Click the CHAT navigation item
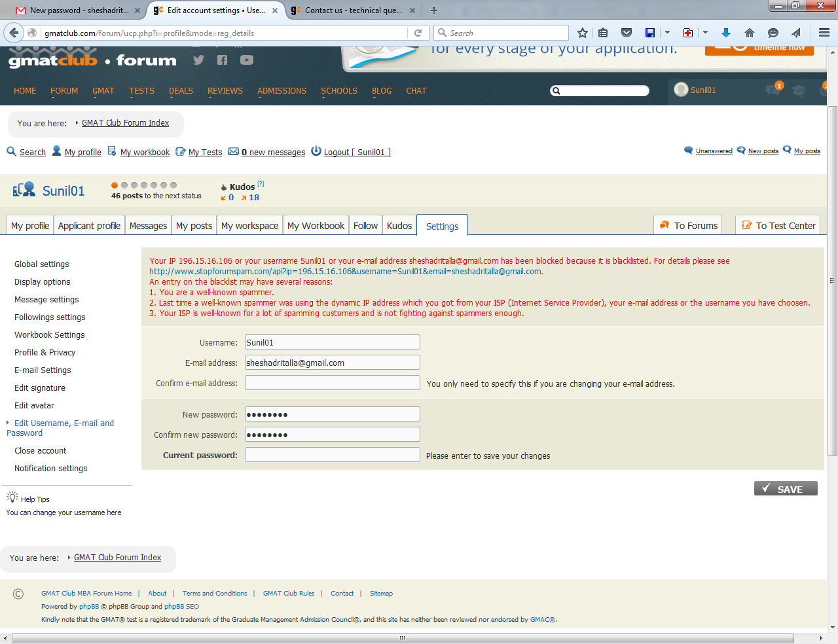This screenshot has width=838, height=644. click(x=416, y=91)
